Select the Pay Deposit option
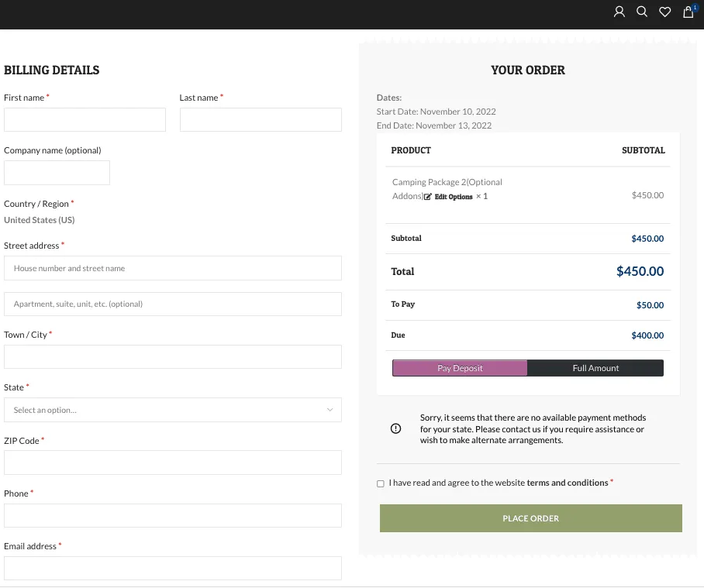The height and width of the screenshot is (588, 704). coord(459,367)
